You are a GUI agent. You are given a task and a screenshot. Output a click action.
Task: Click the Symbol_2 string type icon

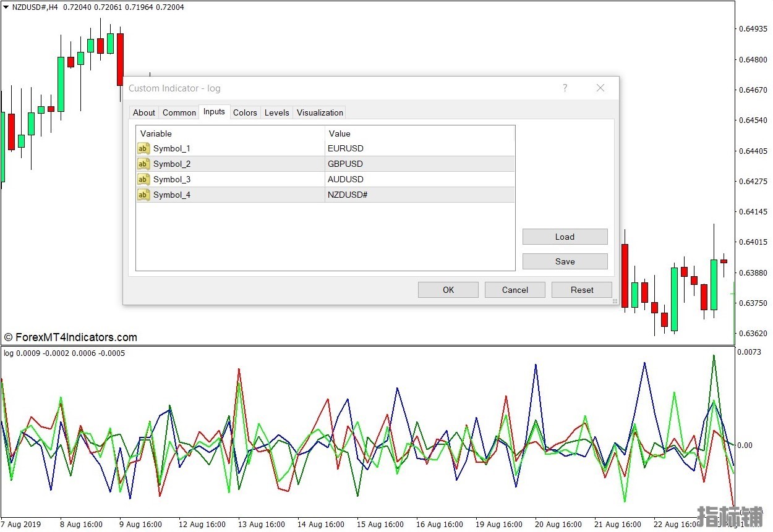[x=143, y=164]
